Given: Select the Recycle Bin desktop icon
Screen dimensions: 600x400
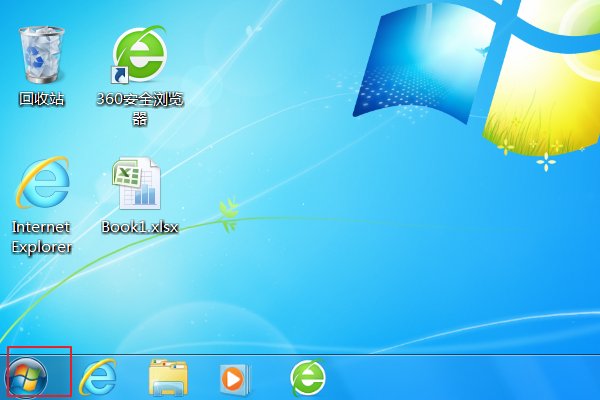Looking at the screenshot, I should pyautogui.click(x=41, y=55).
